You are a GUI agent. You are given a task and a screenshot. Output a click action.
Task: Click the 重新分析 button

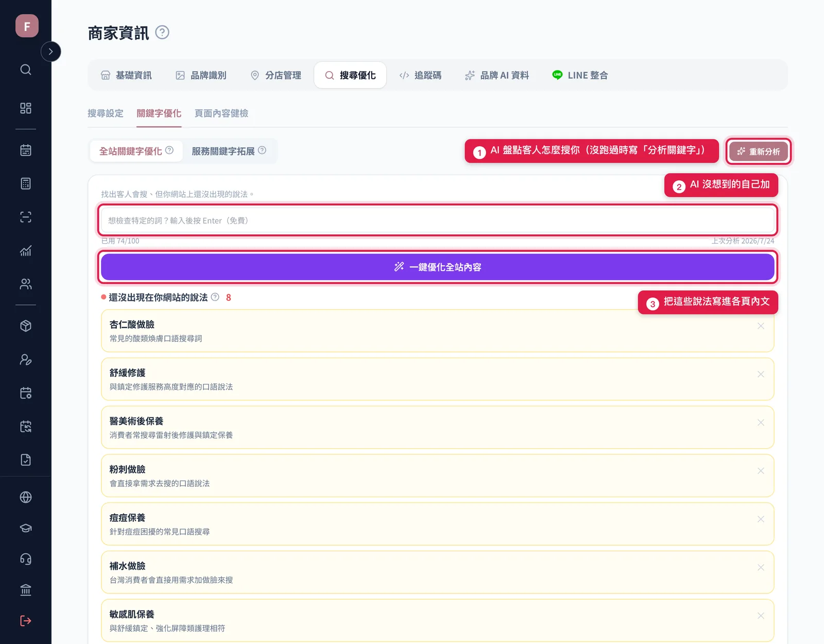click(759, 151)
